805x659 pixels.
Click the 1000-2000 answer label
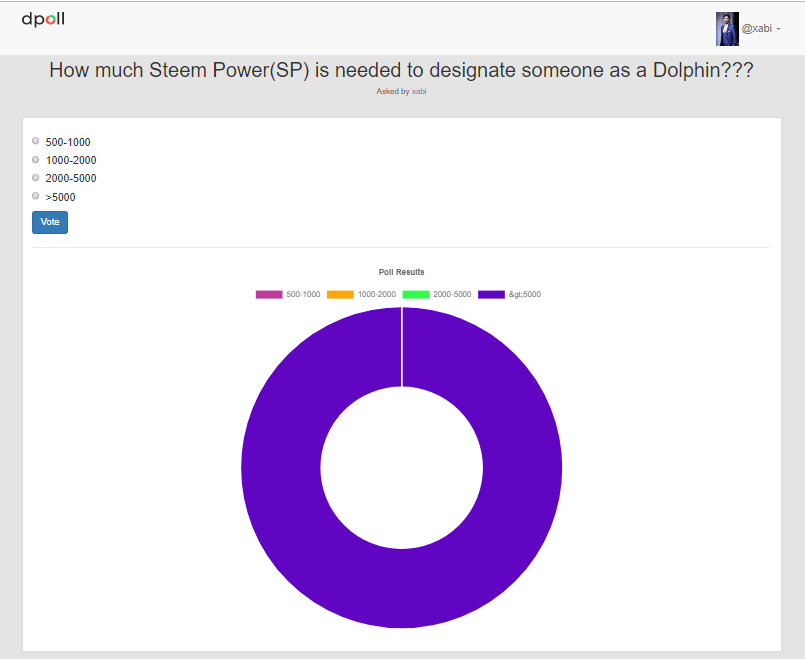pos(71,160)
